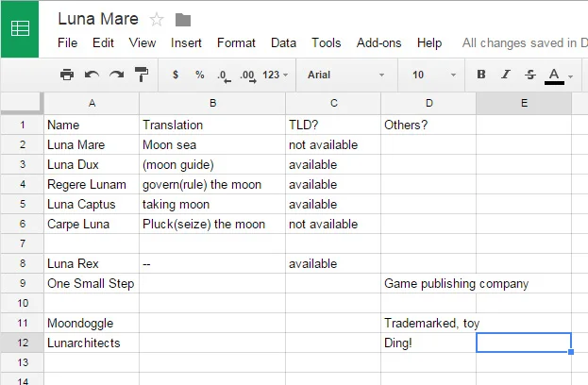Click the fill handle of selected cell E12
The height and width of the screenshot is (385, 588).
571,352
